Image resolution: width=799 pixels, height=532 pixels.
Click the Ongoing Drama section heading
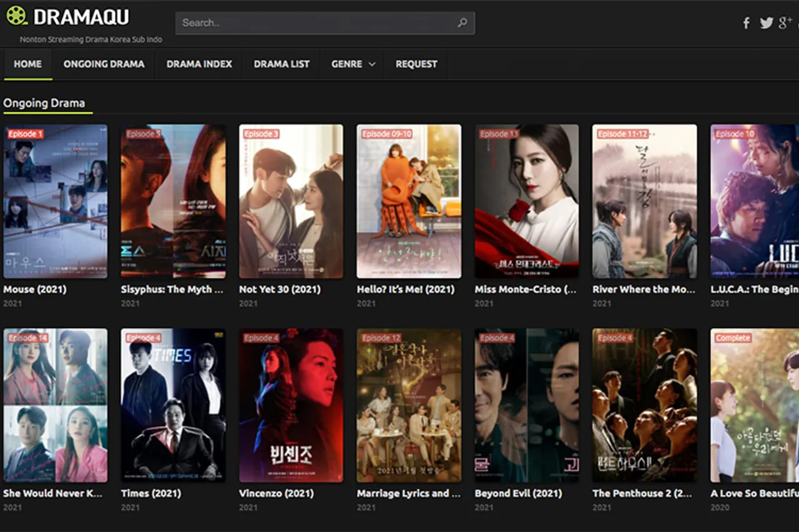44,103
